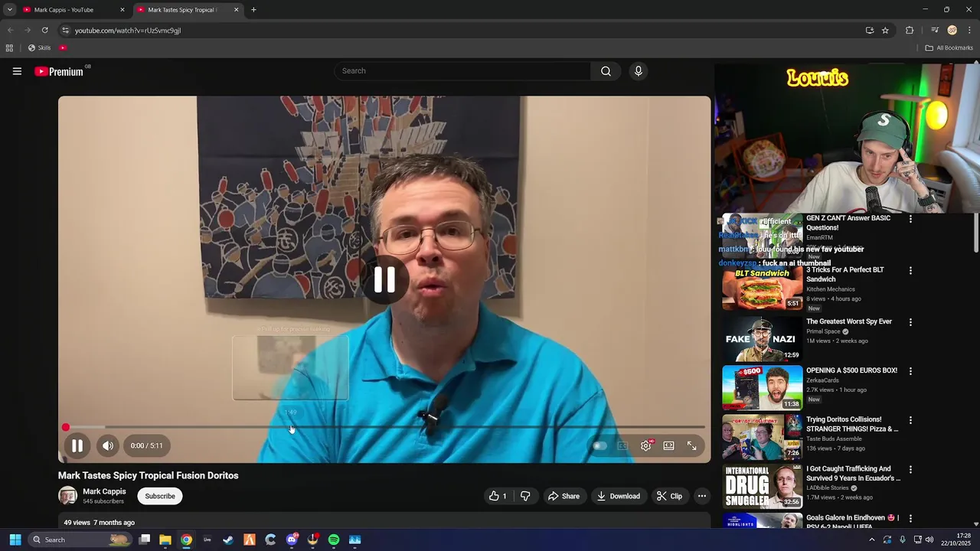Open Windows Start menu
Viewport: 980px width, 551px height.
tap(15, 540)
